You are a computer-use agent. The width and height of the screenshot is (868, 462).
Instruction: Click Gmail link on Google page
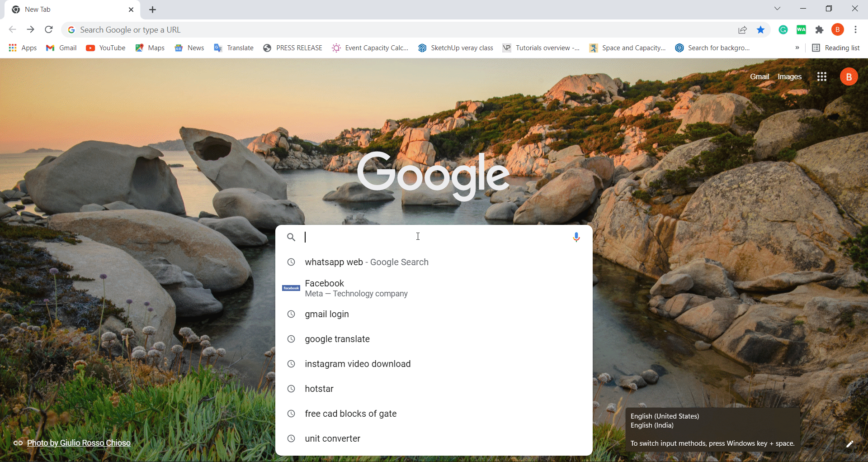[759, 77]
